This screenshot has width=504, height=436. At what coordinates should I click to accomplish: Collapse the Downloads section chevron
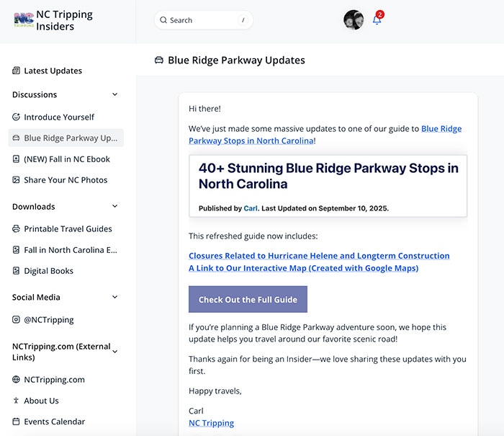114,206
